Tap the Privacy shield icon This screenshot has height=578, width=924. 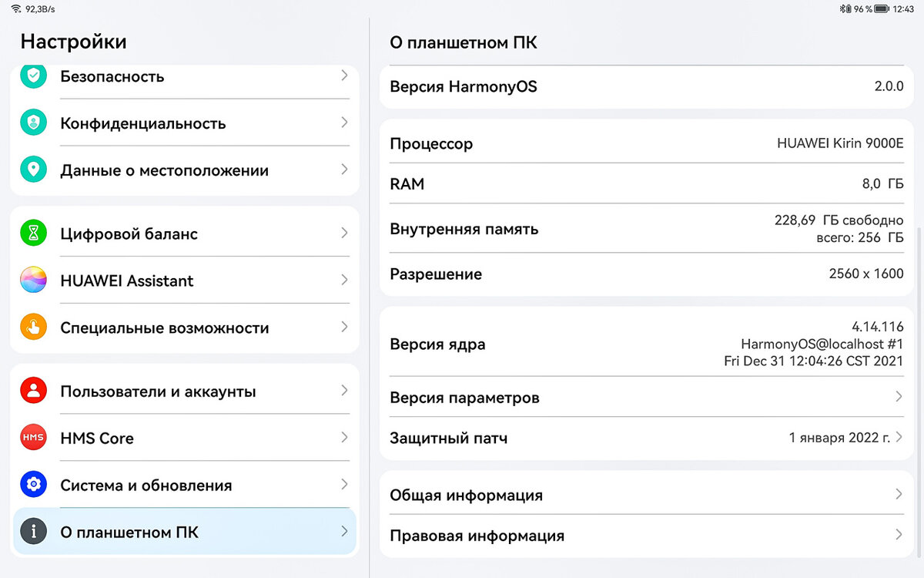click(33, 123)
